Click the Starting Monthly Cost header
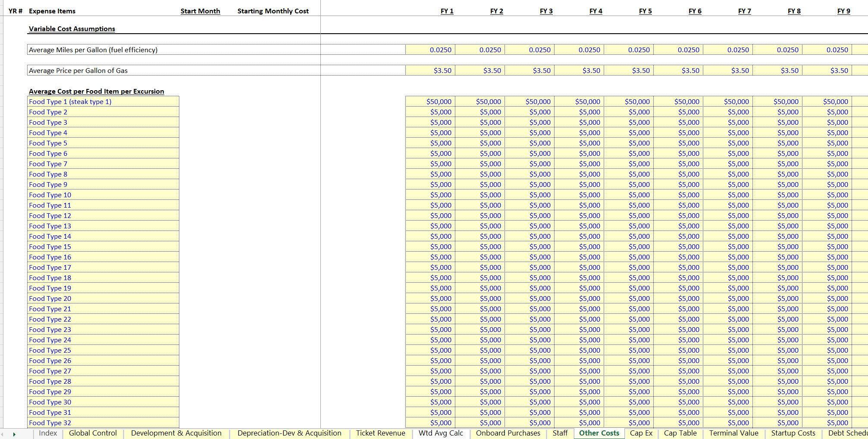Viewport: 868px width, 439px height. click(273, 11)
